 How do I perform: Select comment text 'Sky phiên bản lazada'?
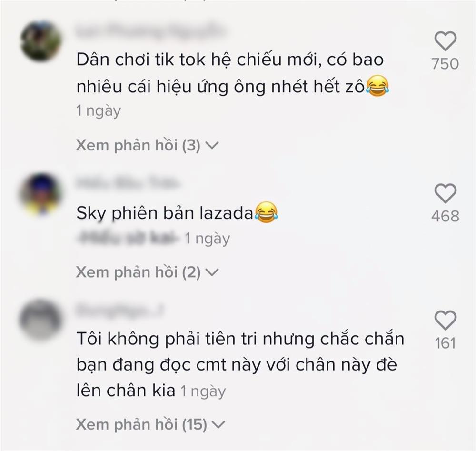pos(165,213)
